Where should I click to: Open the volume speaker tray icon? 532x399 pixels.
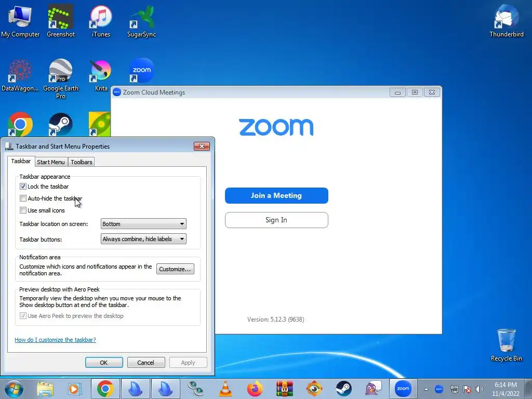480,389
